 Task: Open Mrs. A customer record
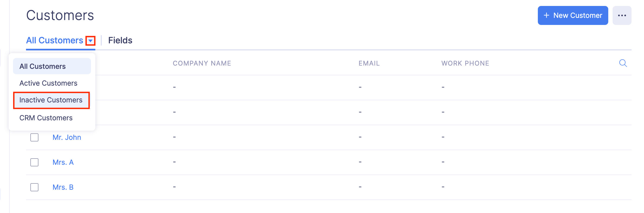tap(63, 162)
